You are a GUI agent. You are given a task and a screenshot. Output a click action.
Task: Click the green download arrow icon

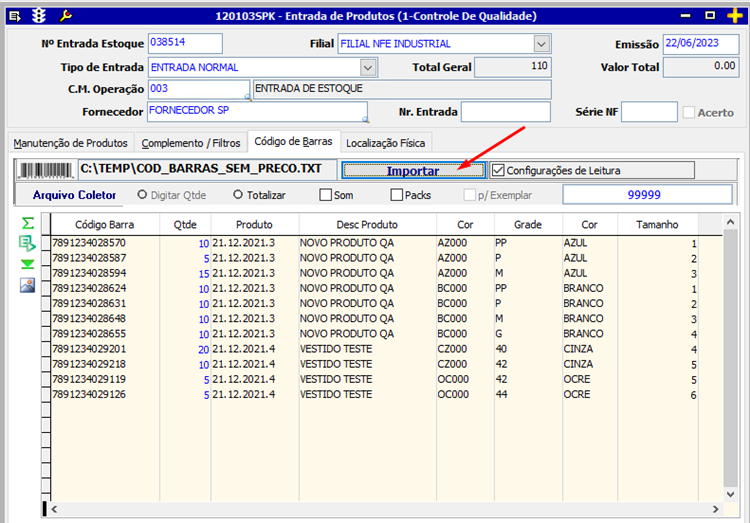coord(27,264)
